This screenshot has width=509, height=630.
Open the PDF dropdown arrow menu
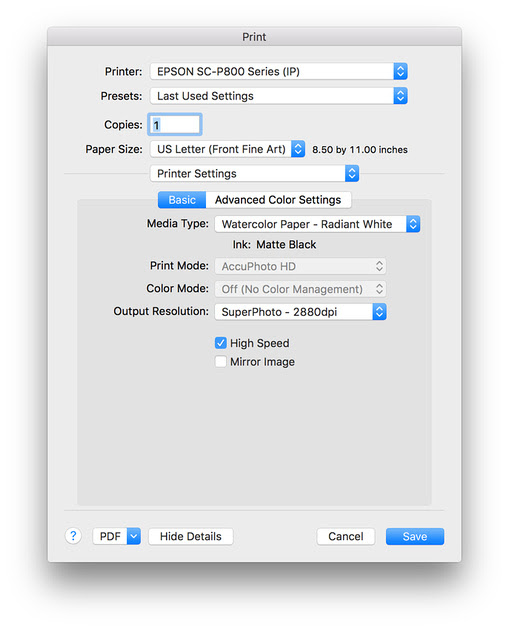point(134,536)
